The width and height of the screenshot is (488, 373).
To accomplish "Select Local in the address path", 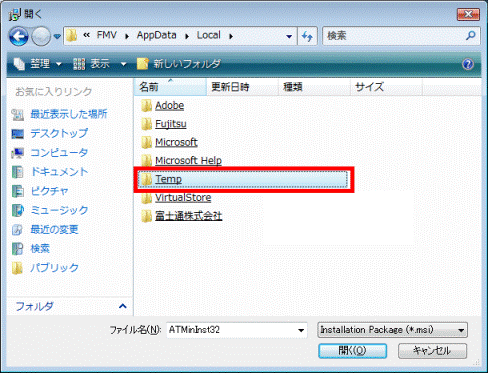I will point(209,35).
